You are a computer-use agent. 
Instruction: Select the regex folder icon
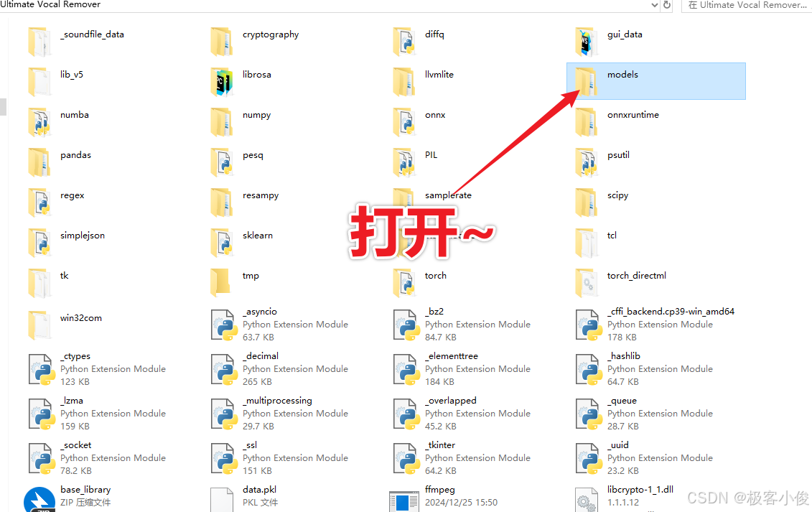(40, 202)
